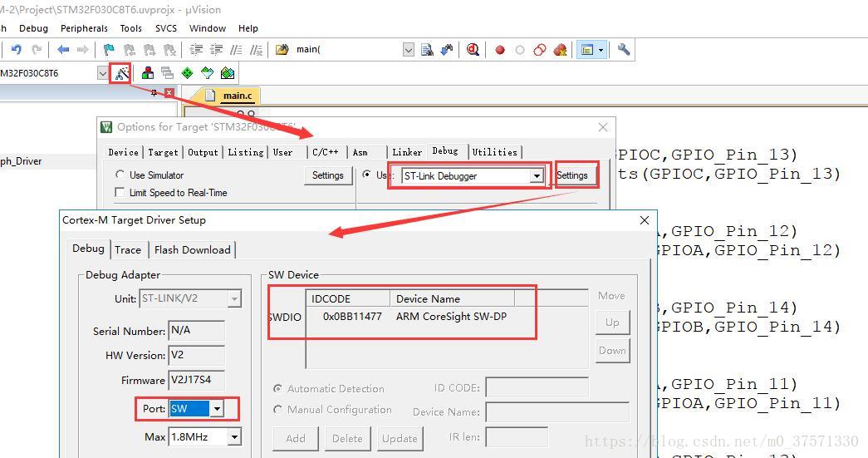Open Configuration with the wrench icon
The height and width of the screenshot is (458, 868).
pyautogui.click(x=624, y=50)
